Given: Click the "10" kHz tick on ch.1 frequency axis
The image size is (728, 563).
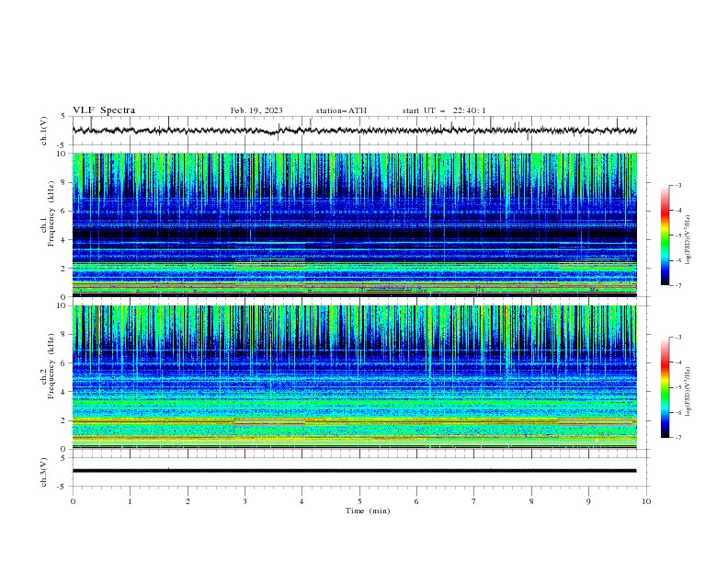Looking at the screenshot, I should click(x=62, y=154).
